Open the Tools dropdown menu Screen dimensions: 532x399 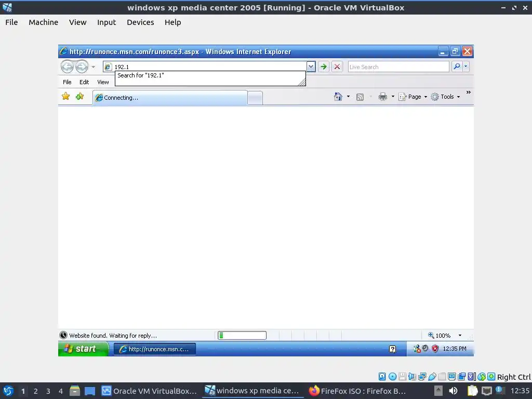[445, 97]
